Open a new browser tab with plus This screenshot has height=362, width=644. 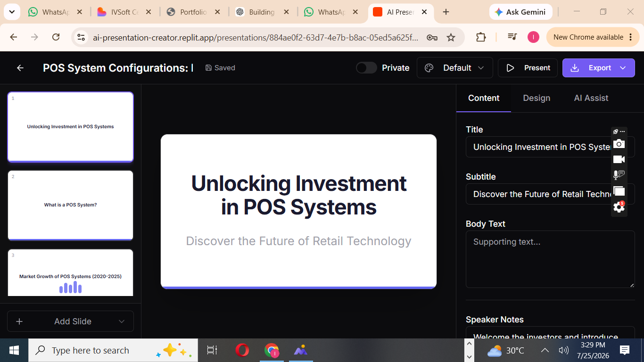(x=446, y=12)
